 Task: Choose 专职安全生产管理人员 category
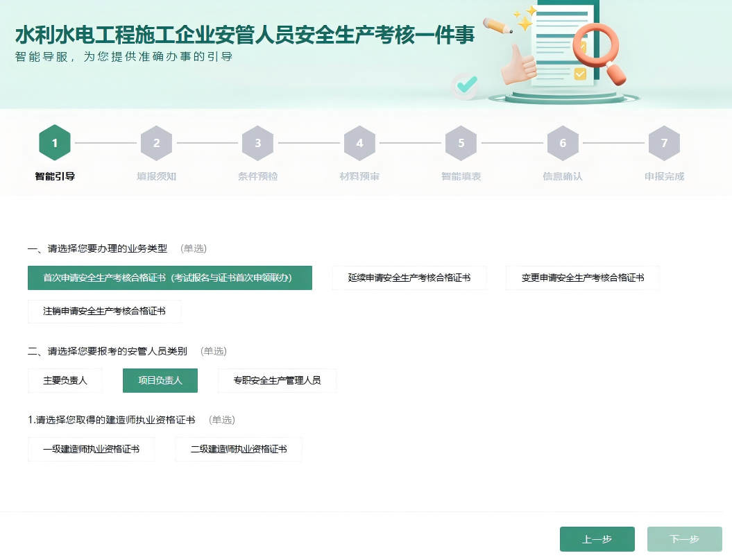(277, 380)
